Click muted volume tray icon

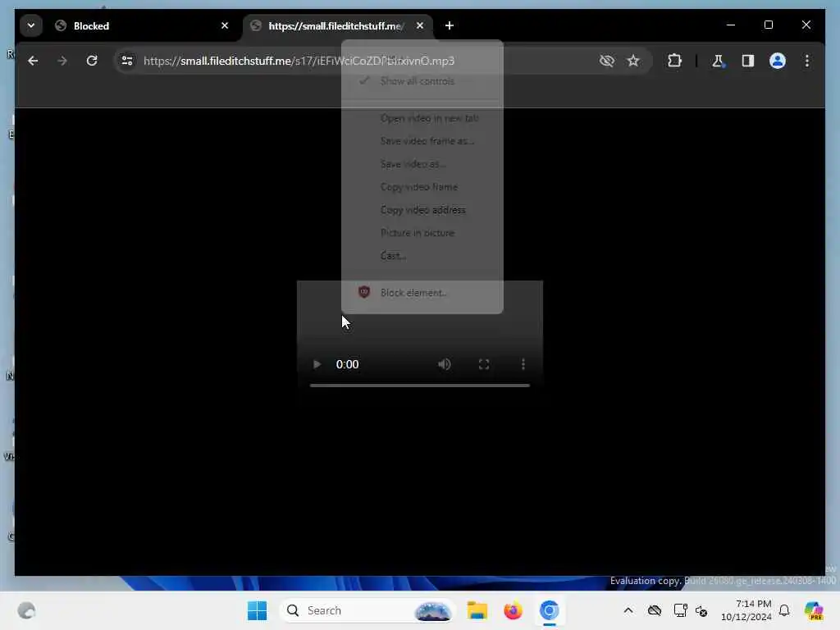(701, 610)
